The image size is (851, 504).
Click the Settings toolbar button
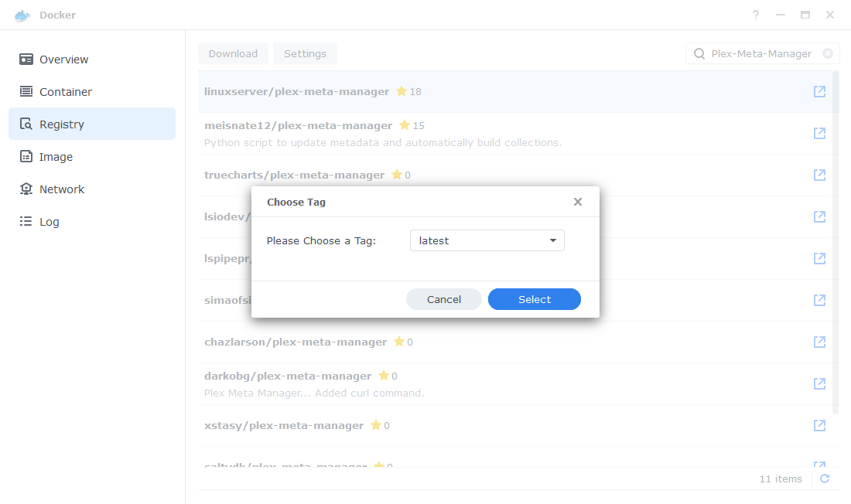[x=305, y=53]
